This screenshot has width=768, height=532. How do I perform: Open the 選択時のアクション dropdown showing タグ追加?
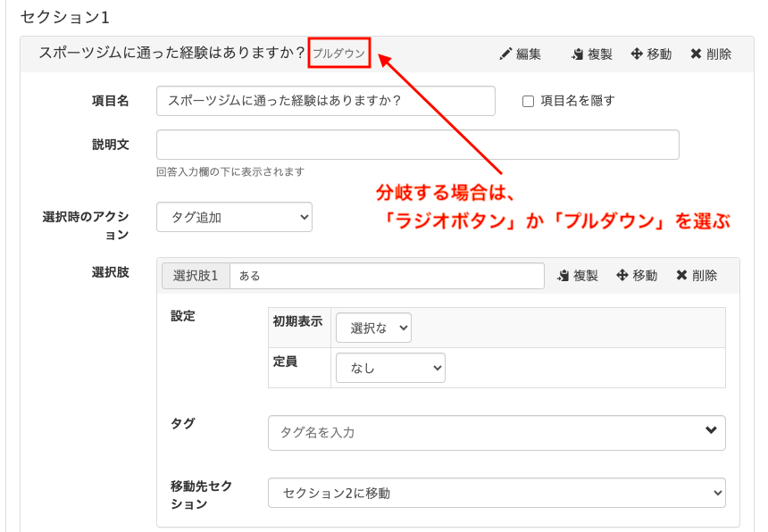pyautogui.click(x=234, y=217)
